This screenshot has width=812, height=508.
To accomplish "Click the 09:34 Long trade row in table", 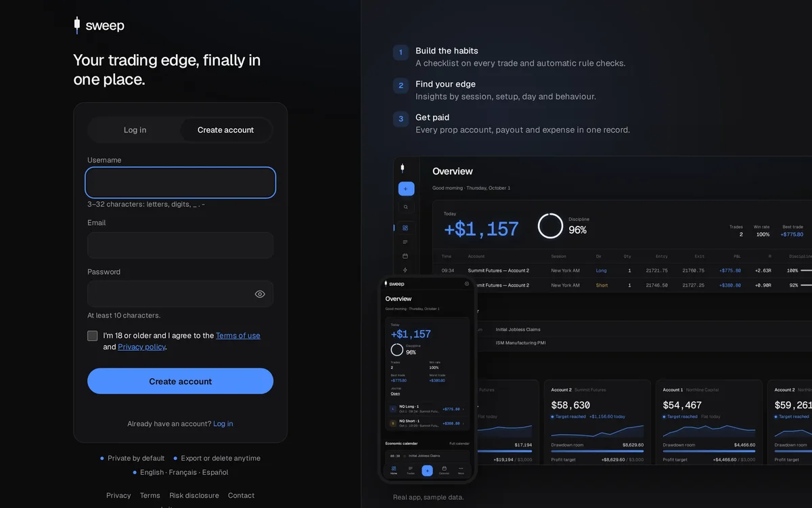I will pyautogui.click(x=622, y=270).
